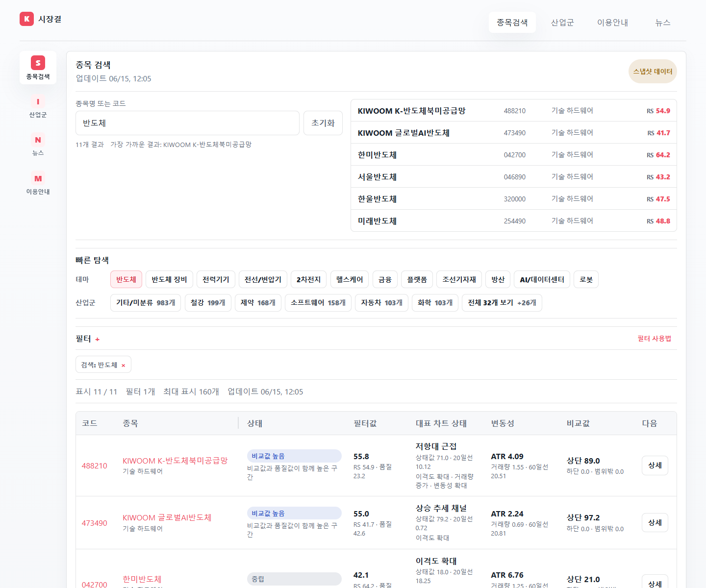Select 한미반도체 search result row
706x588 pixels.
click(514, 155)
